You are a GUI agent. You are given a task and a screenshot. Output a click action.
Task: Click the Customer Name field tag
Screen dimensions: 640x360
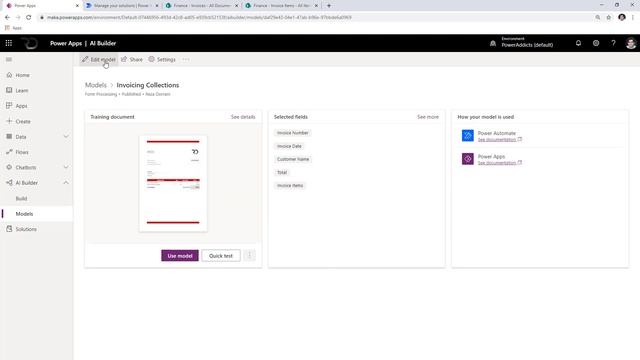click(293, 159)
